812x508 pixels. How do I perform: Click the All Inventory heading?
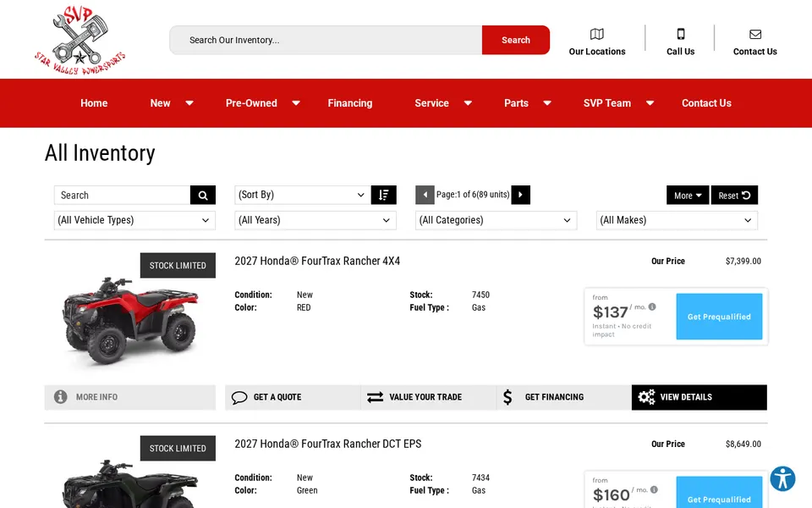point(100,153)
